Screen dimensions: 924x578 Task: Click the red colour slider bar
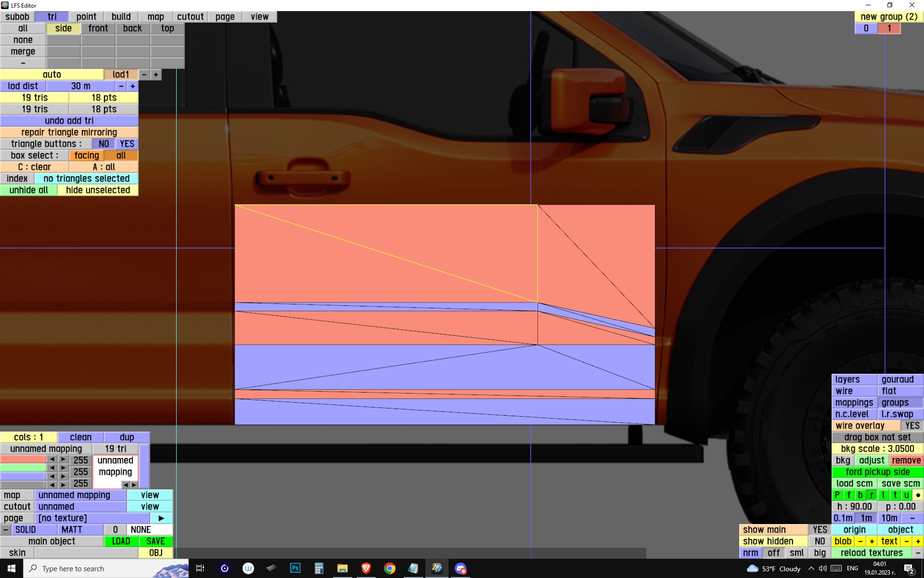[x=23, y=460]
